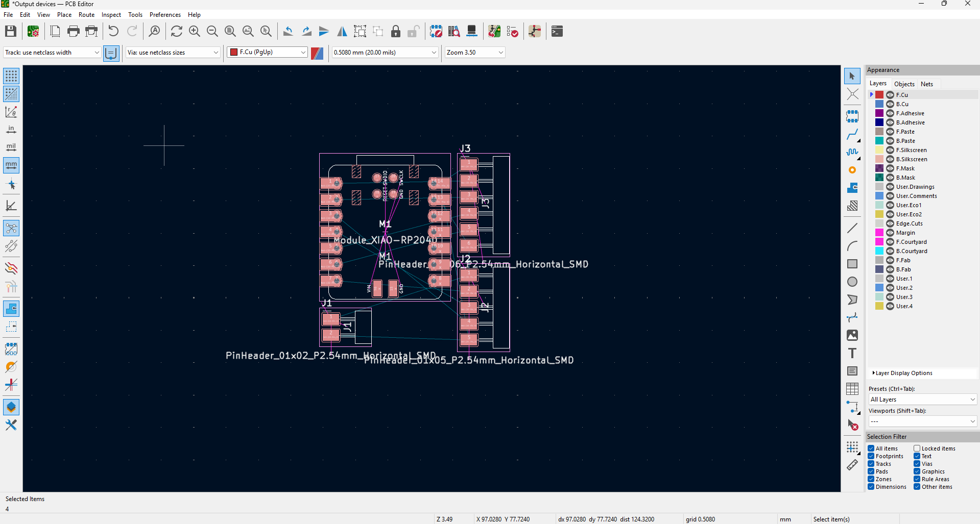Expand Layer Display Options
This screenshot has width=980, height=524.
coord(902,373)
